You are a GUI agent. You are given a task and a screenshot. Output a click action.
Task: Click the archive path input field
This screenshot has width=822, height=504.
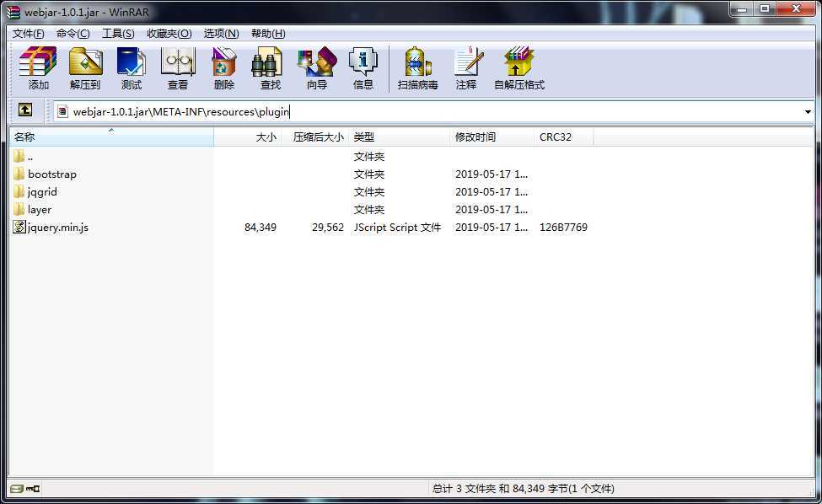point(435,111)
